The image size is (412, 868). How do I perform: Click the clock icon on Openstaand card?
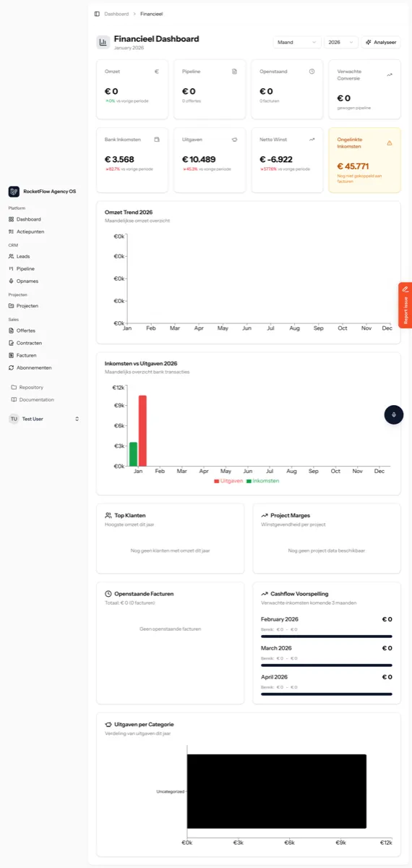[x=312, y=72]
